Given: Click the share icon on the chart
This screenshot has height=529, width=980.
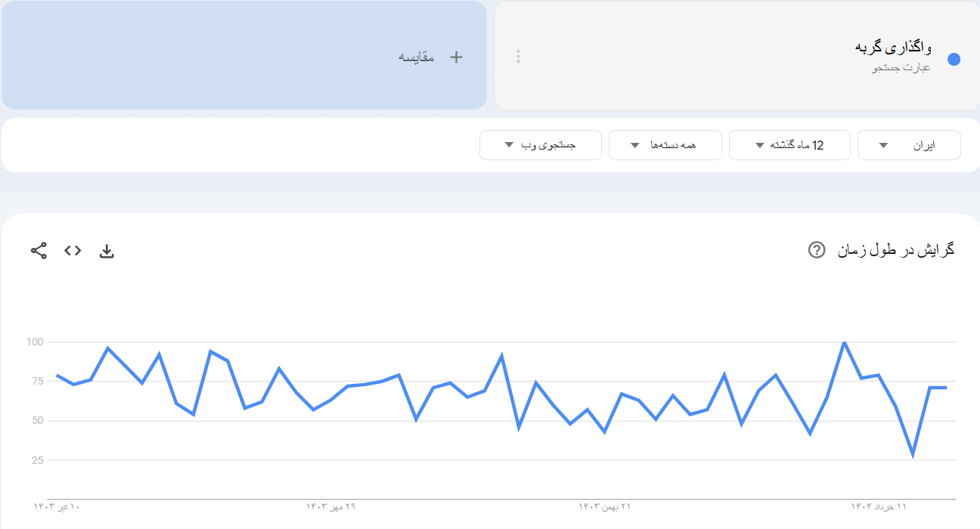Looking at the screenshot, I should pyautogui.click(x=39, y=251).
